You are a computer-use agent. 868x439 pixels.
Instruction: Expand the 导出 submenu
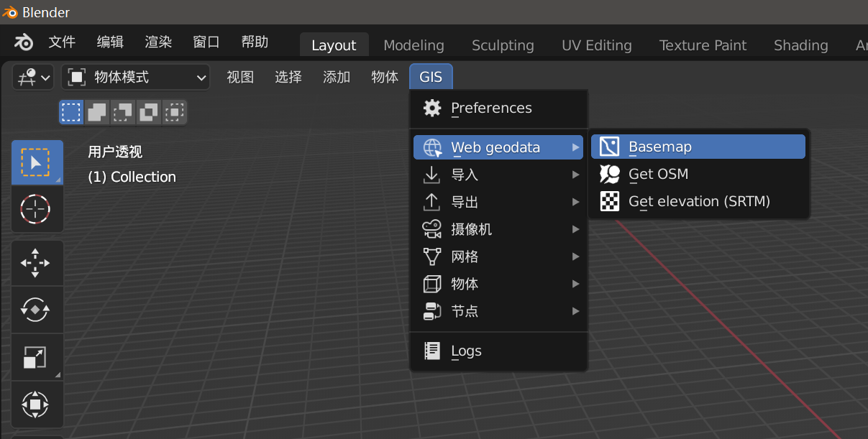tap(498, 202)
